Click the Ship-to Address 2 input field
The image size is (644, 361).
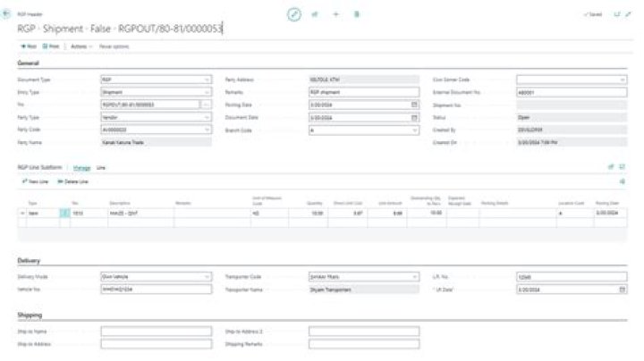[364, 331]
